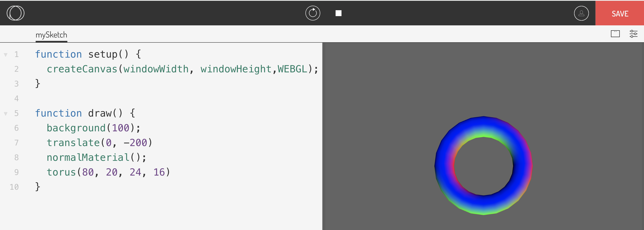Click the OpenProcessing logo icon
This screenshot has height=230, width=644.
(16, 13)
